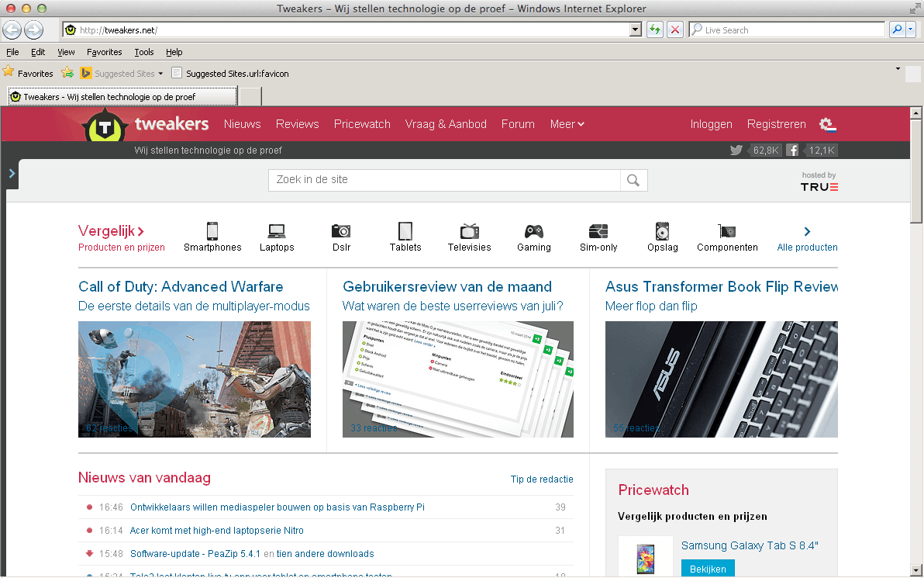Viewport: 924px width, 578px height.
Task: Click the browser Back arrow button
Action: [x=12, y=29]
